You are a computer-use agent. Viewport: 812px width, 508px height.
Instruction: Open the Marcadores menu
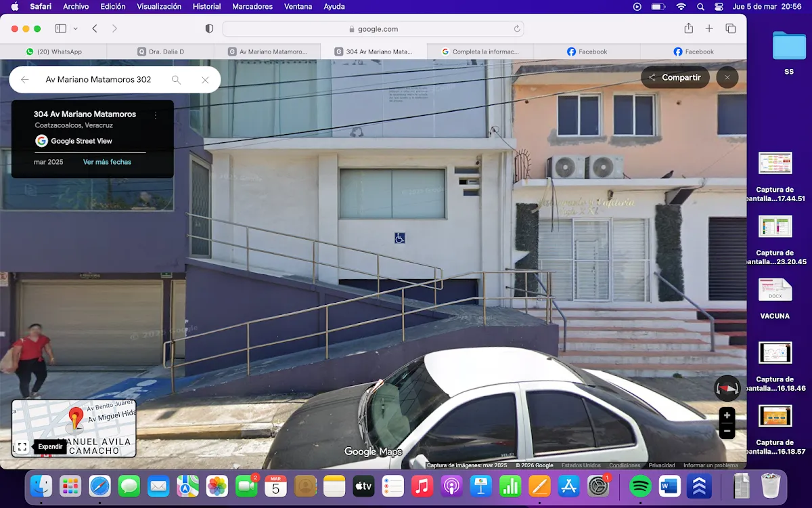pos(252,7)
